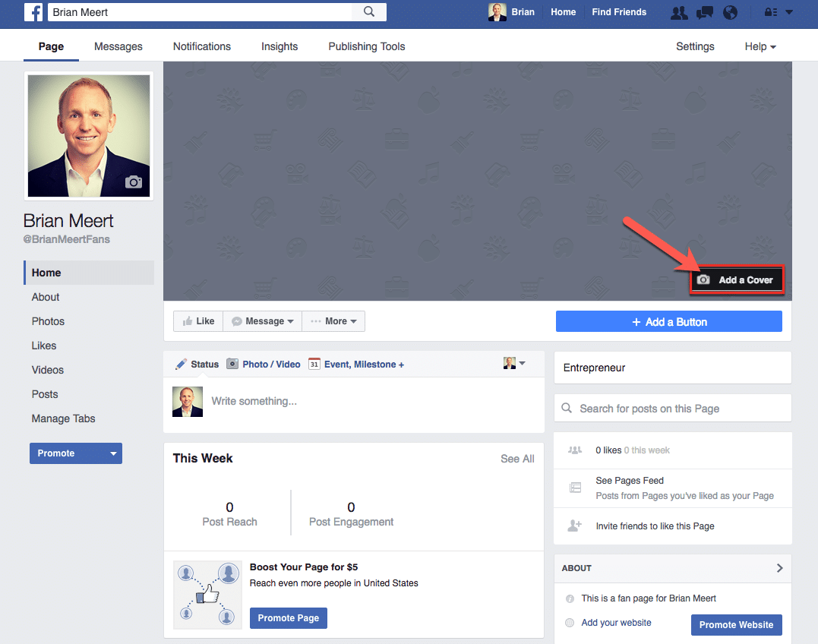Click the Pages Feed newspaper icon
This screenshot has width=818, height=644.
coord(576,488)
